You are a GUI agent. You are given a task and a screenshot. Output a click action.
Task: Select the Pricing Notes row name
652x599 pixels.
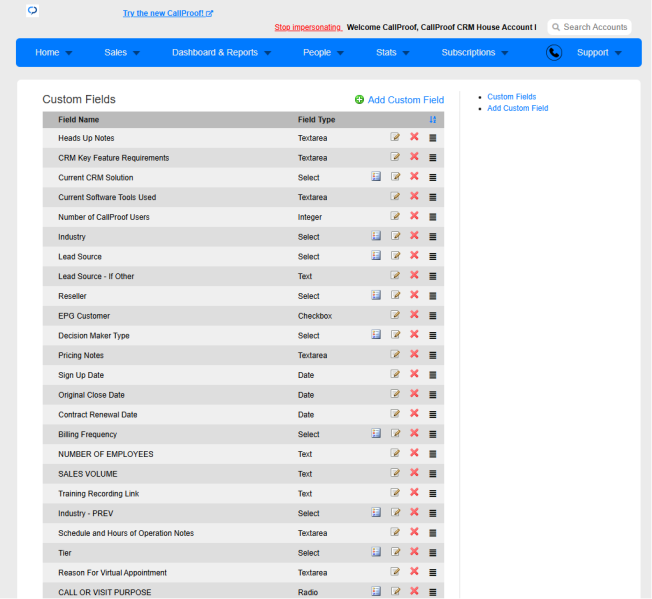[81, 355]
